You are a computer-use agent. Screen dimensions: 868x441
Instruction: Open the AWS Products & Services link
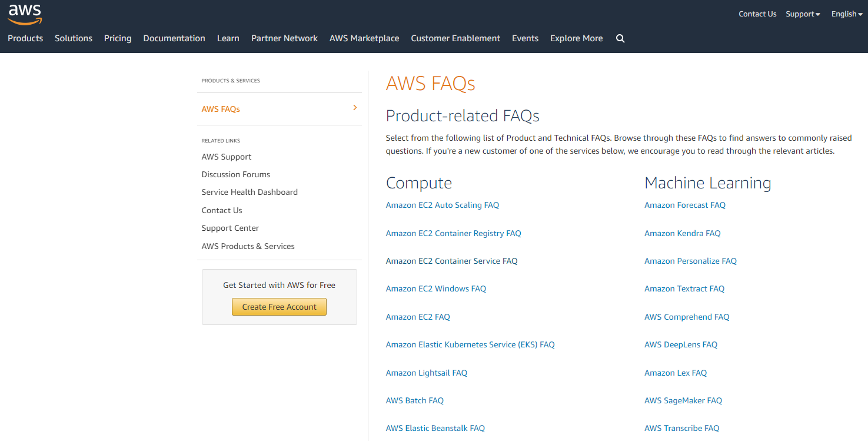pos(248,246)
